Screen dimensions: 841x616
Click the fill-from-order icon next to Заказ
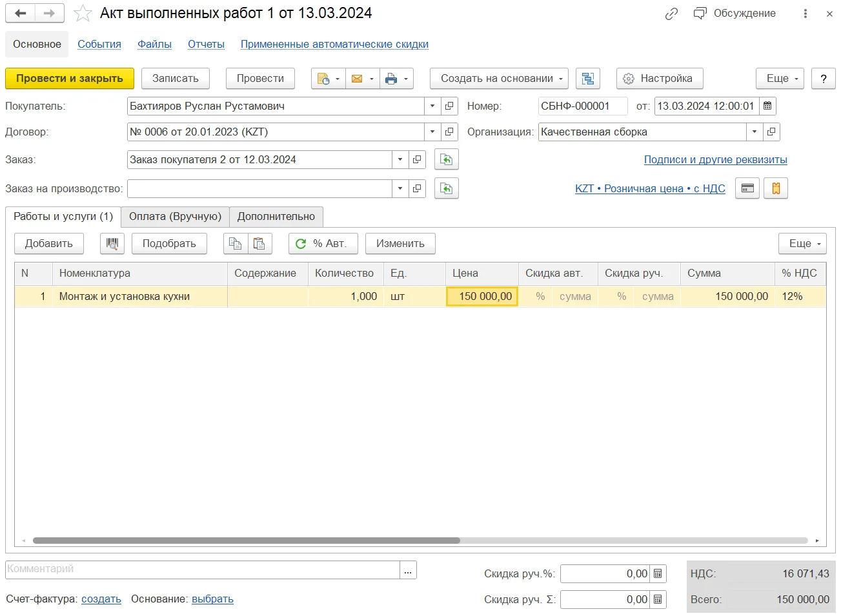coord(447,159)
